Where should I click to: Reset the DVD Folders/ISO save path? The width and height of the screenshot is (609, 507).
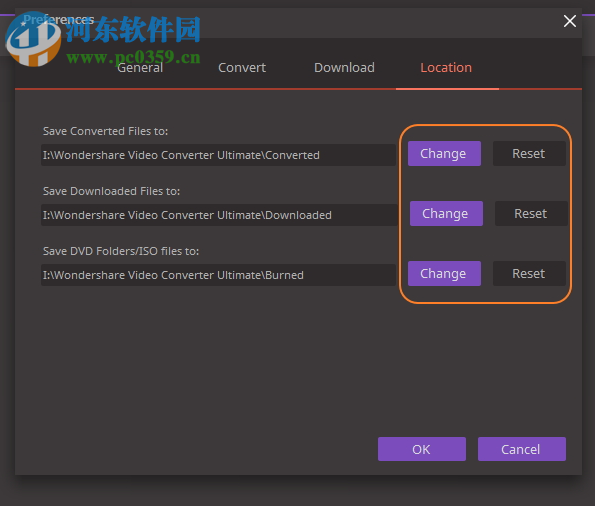pos(529,274)
